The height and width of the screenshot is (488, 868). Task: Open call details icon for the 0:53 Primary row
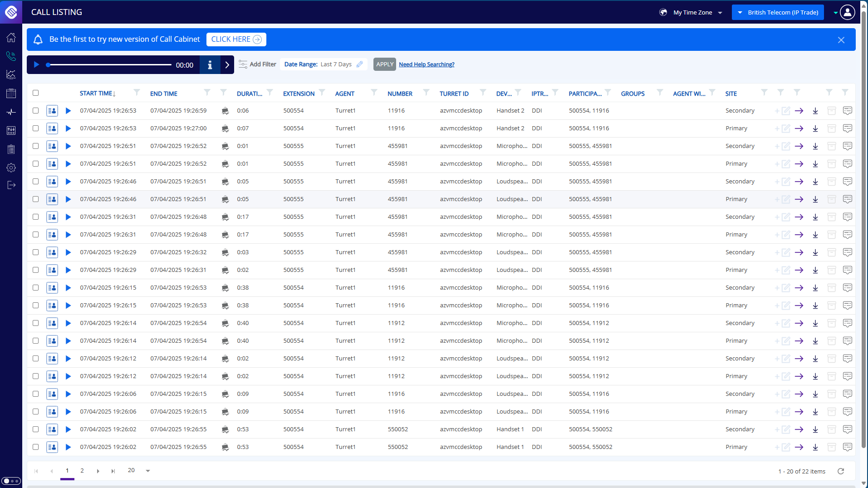click(x=52, y=447)
